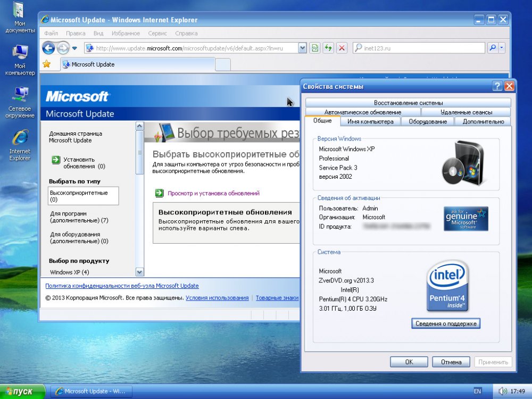Click help question mark in Свойства системы
The width and height of the screenshot is (532, 399).
point(497,86)
